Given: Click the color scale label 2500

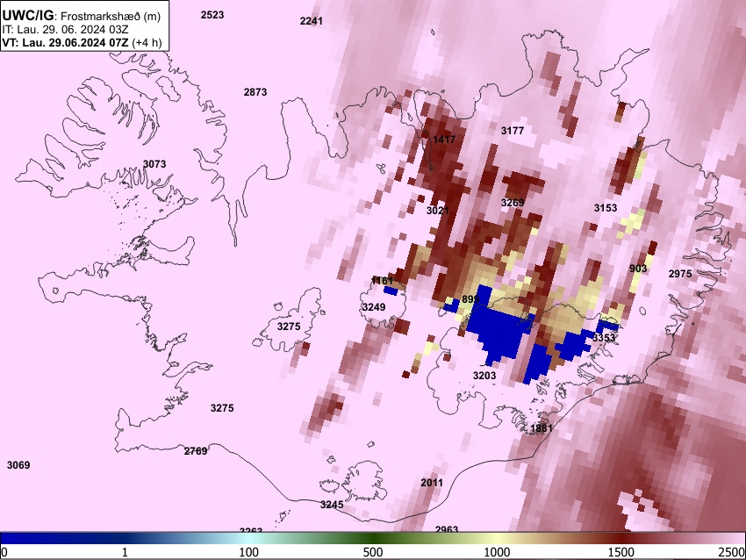Looking at the screenshot, I should [x=733, y=552].
